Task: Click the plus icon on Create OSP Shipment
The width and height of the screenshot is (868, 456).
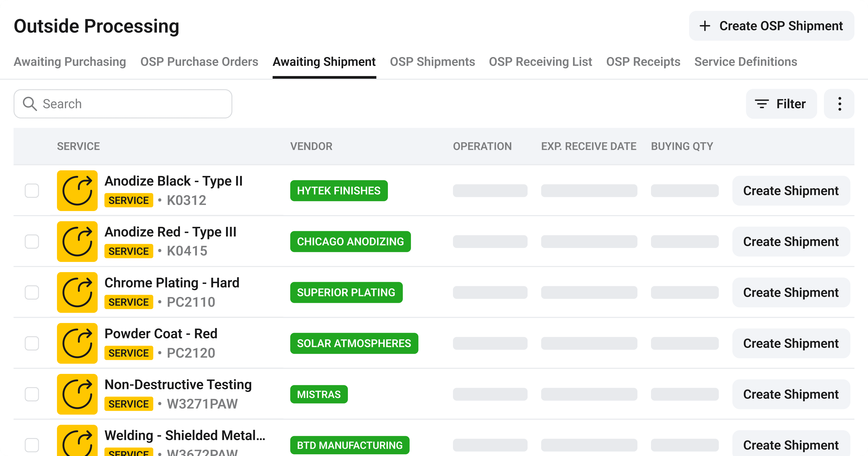Action: point(705,26)
